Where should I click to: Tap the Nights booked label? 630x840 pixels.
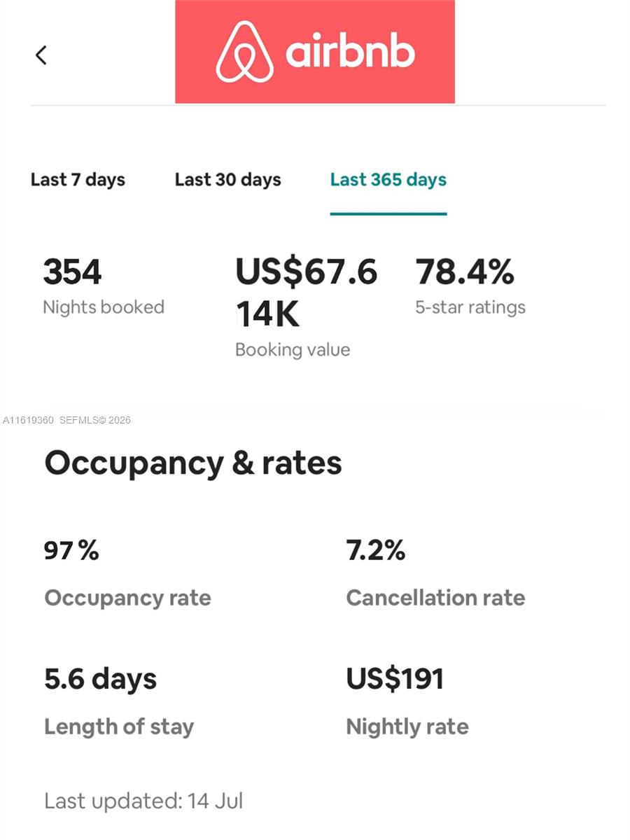[104, 307]
